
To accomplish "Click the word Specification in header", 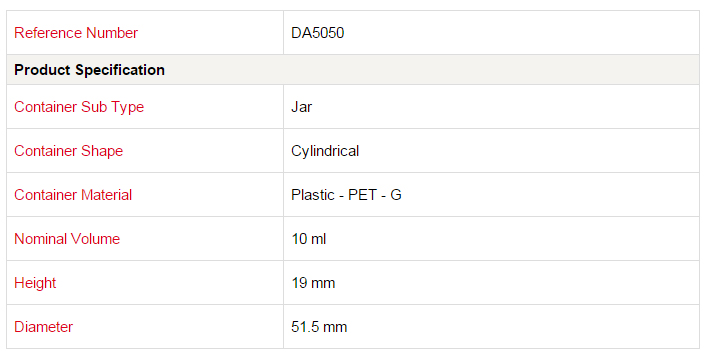I will [x=120, y=70].
